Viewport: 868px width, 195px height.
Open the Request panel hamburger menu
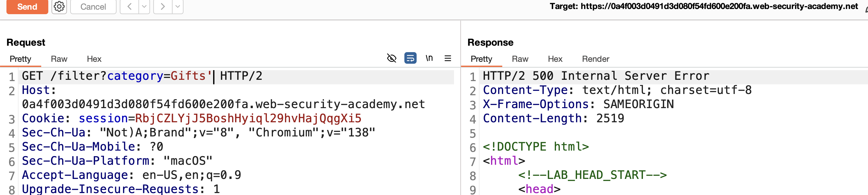click(x=448, y=58)
